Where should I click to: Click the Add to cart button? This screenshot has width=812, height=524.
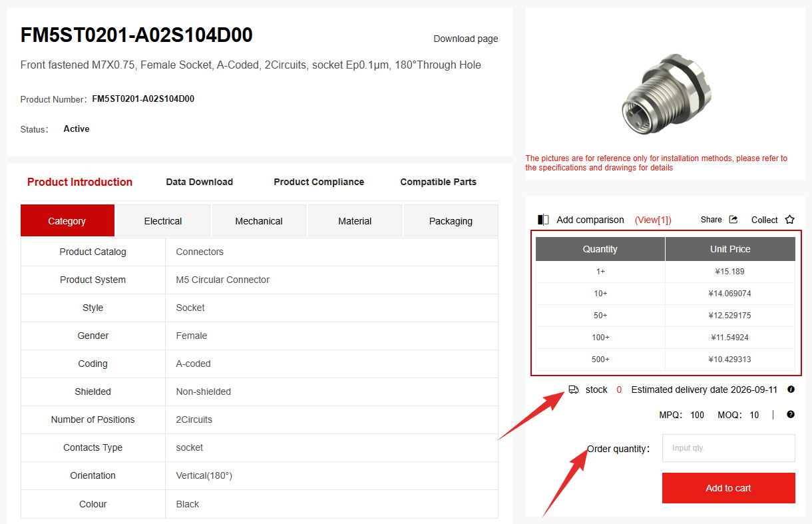(729, 488)
